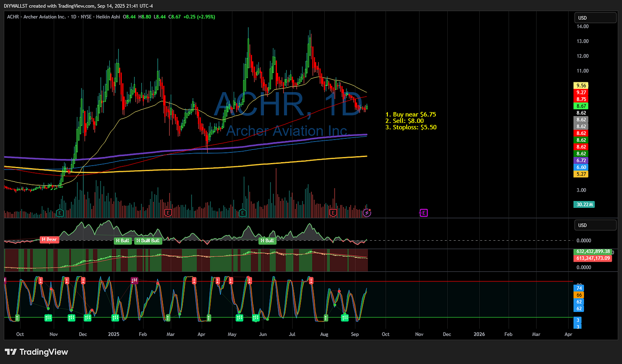
Task: Open the 1D interval in the symbol description
Action: (73, 17)
